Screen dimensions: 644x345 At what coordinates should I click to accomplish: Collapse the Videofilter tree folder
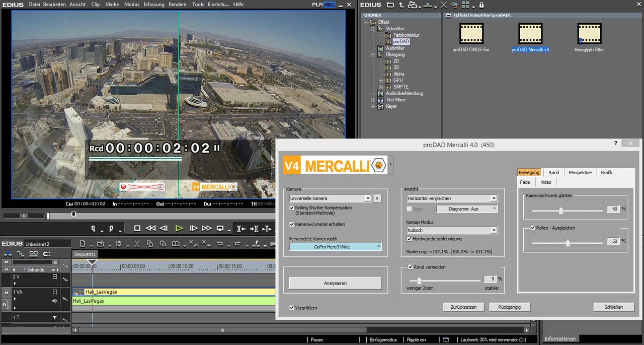coord(374,29)
